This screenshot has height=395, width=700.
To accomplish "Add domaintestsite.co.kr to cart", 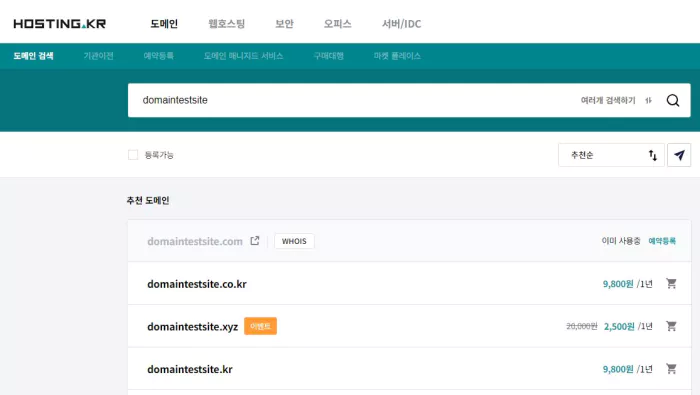I will tap(671, 283).
